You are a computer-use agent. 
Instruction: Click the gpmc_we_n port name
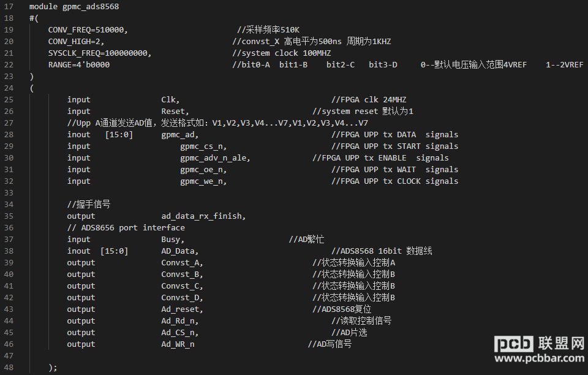[202, 181]
